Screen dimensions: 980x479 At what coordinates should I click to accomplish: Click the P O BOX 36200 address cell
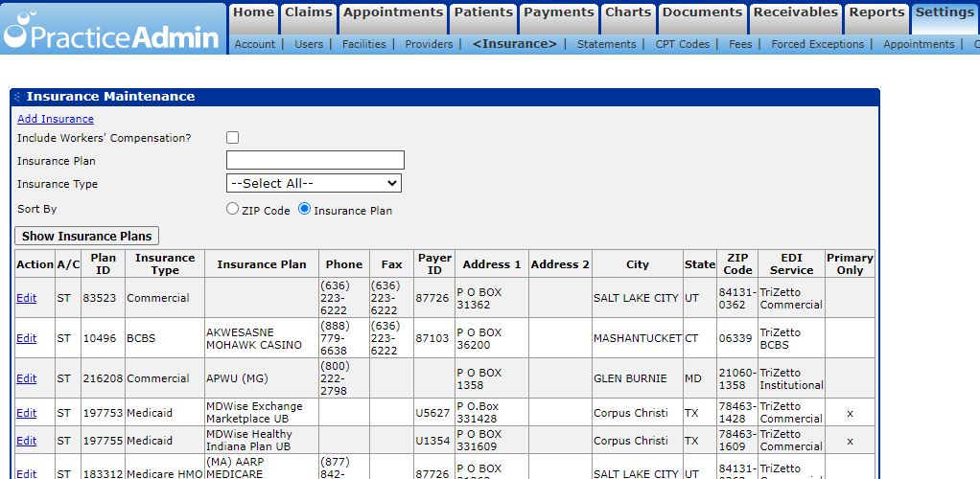492,338
